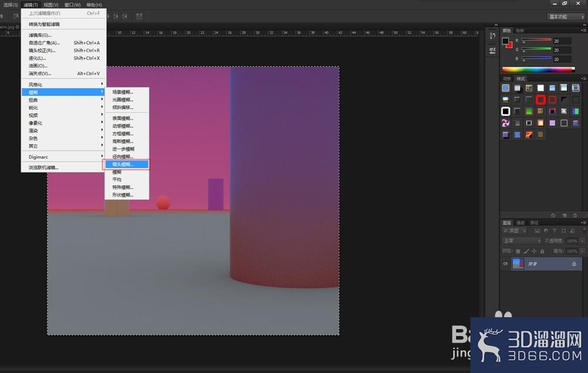Apply the thin red outline style
The width and height of the screenshot is (588, 373).
(x=552, y=100)
